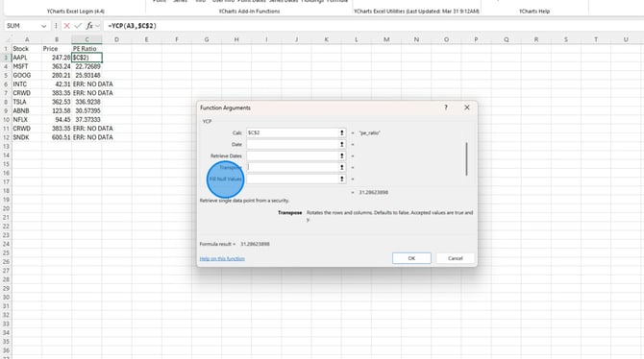
Task: Click the Stock header cell
Action: tap(27, 49)
